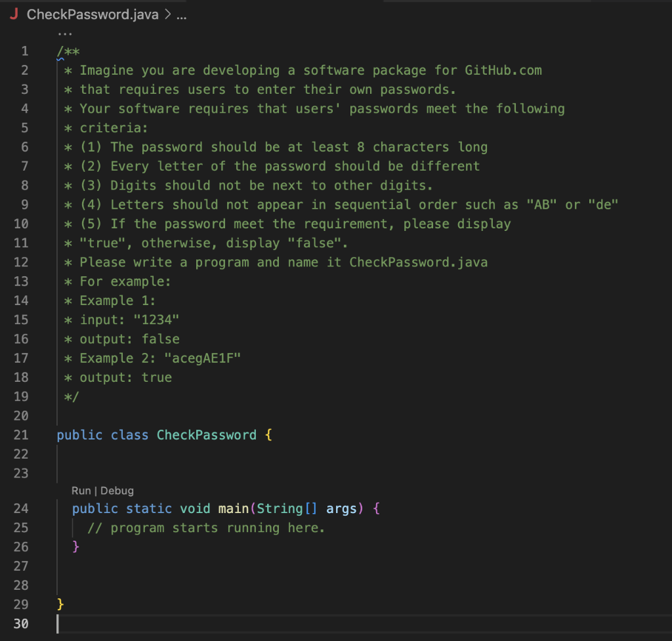Click line number 30
The height and width of the screenshot is (641, 672).
pyautogui.click(x=20, y=623)
